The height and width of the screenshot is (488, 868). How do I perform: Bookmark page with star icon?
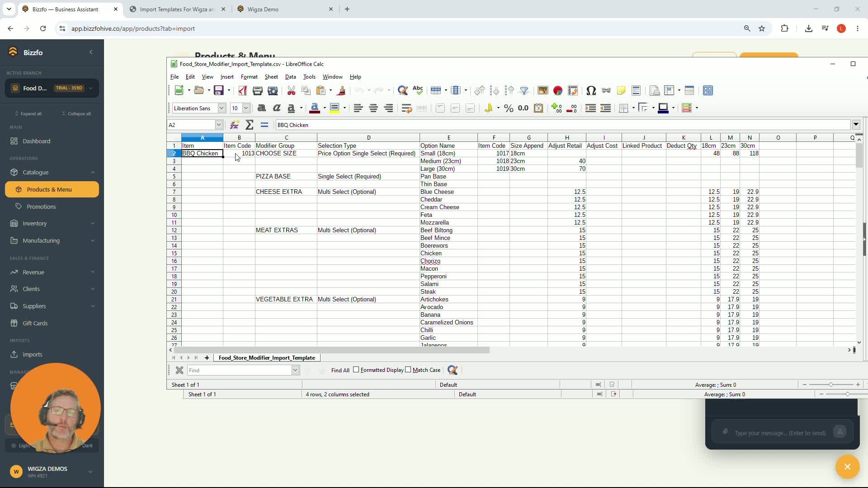tap(762, 28)
